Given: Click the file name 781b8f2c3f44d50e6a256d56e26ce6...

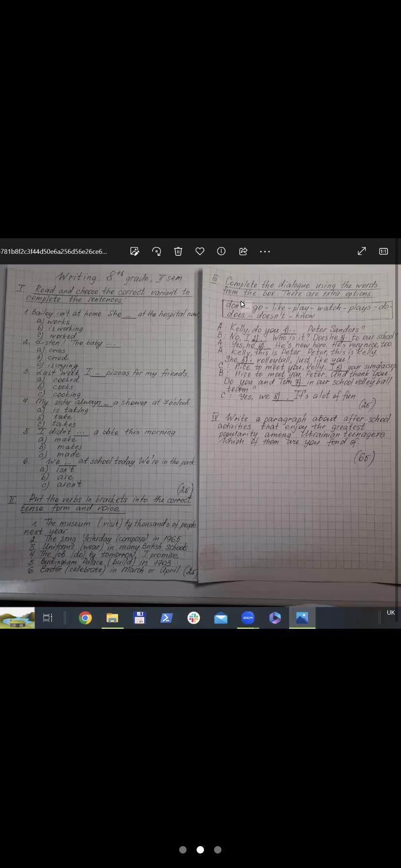Looking at the screenshot, I should (54, 251).
